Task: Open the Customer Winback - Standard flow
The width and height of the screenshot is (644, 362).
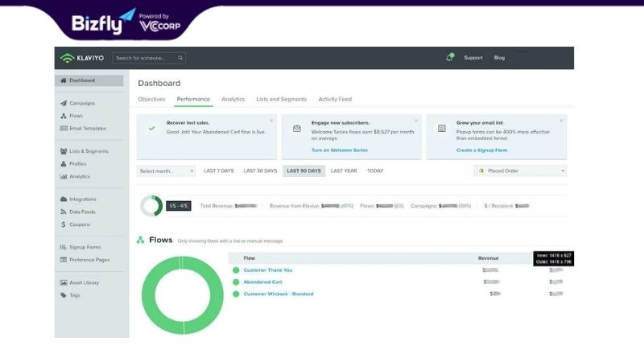Action: (x=279, y=294)
